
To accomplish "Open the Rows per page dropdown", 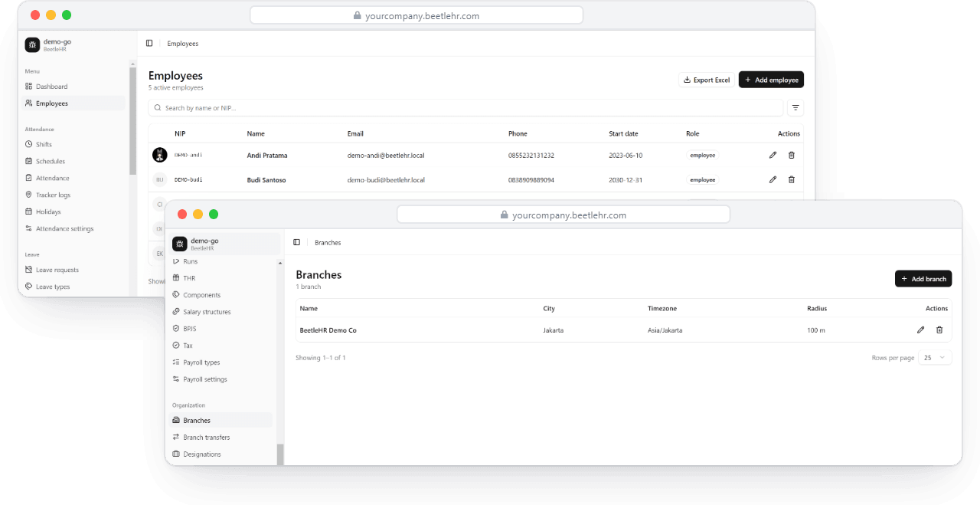I will 935,358.
